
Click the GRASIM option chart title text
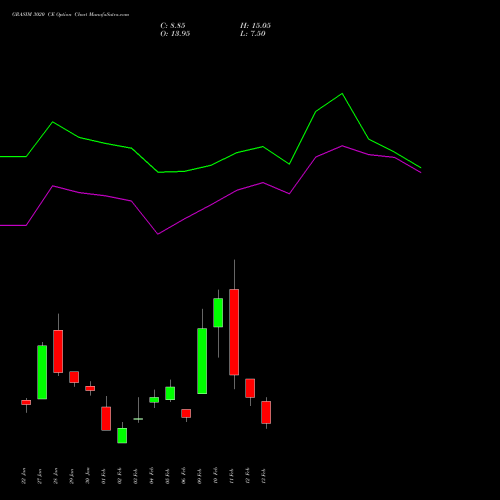coord(70,15)
